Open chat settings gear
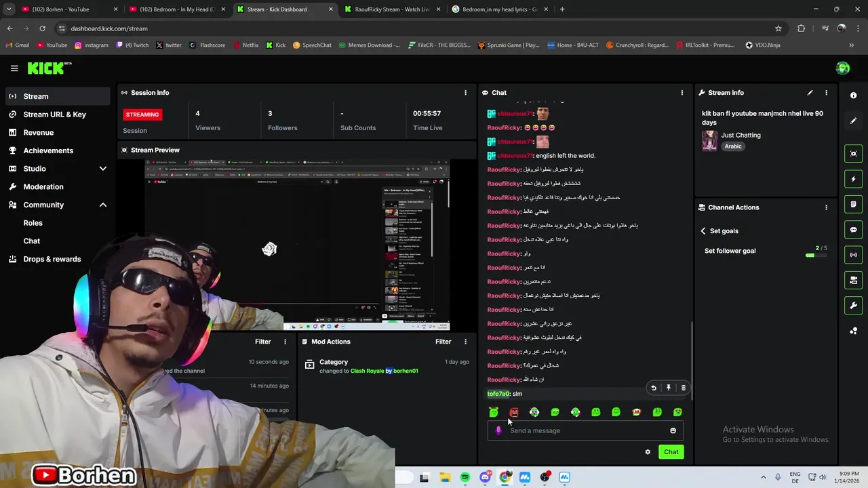This screenshot has width=868, height=488. pos(648,452)
